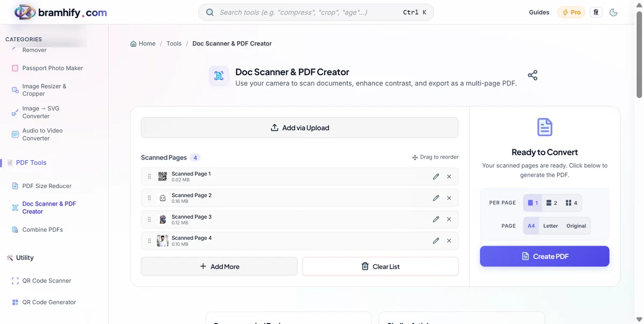
Task: Click the Utility category heading
Action: [x=25, y=258]
